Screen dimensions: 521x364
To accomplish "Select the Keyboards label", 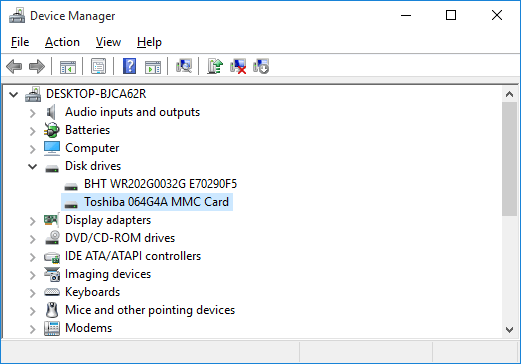I will click(92, 292).
